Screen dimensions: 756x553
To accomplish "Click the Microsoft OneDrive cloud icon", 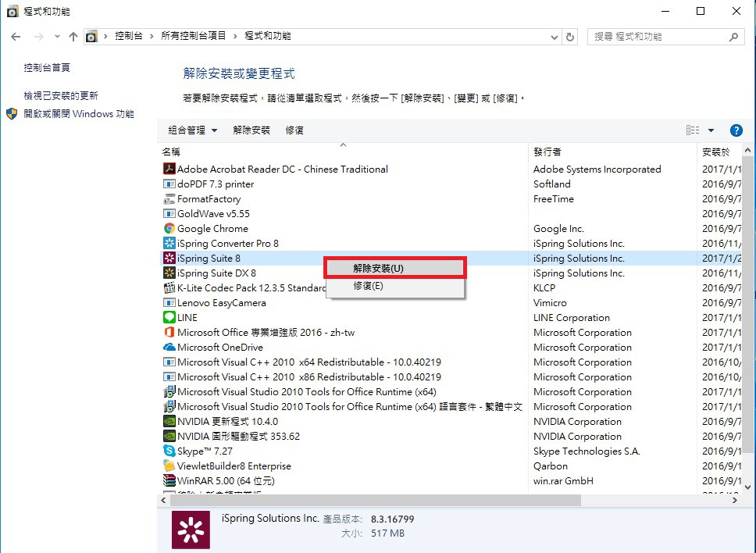I will pos(169,347).
